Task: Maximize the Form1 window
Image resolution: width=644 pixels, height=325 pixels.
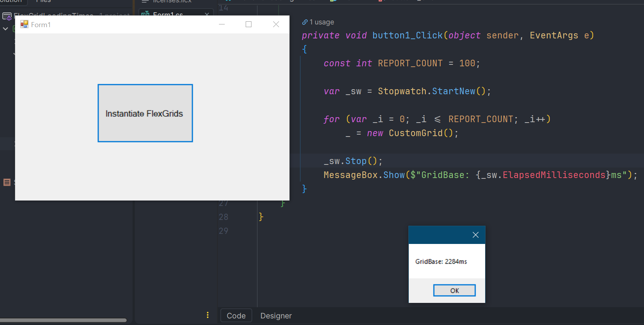Action: 248,24
